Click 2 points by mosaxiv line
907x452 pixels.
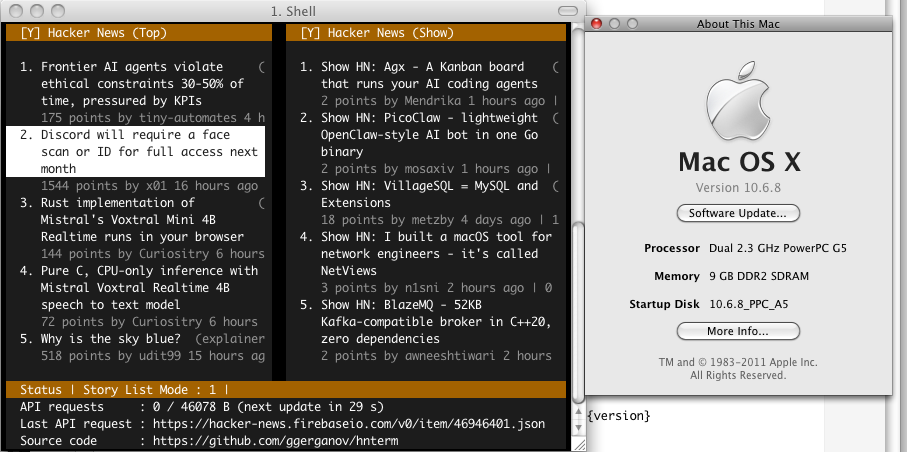[437, 169]
